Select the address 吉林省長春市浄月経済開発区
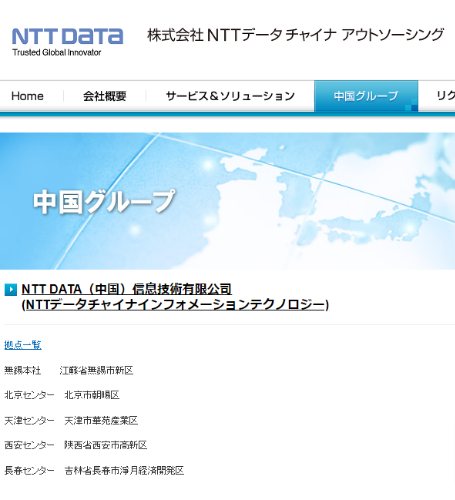The image size is (455, 500). tap(124, 470)
